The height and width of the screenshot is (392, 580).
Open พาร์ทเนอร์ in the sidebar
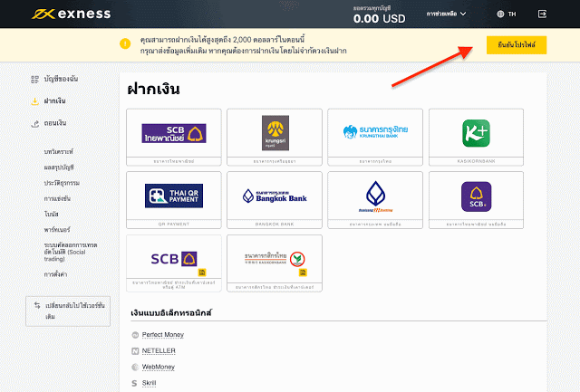click(57, 229)
